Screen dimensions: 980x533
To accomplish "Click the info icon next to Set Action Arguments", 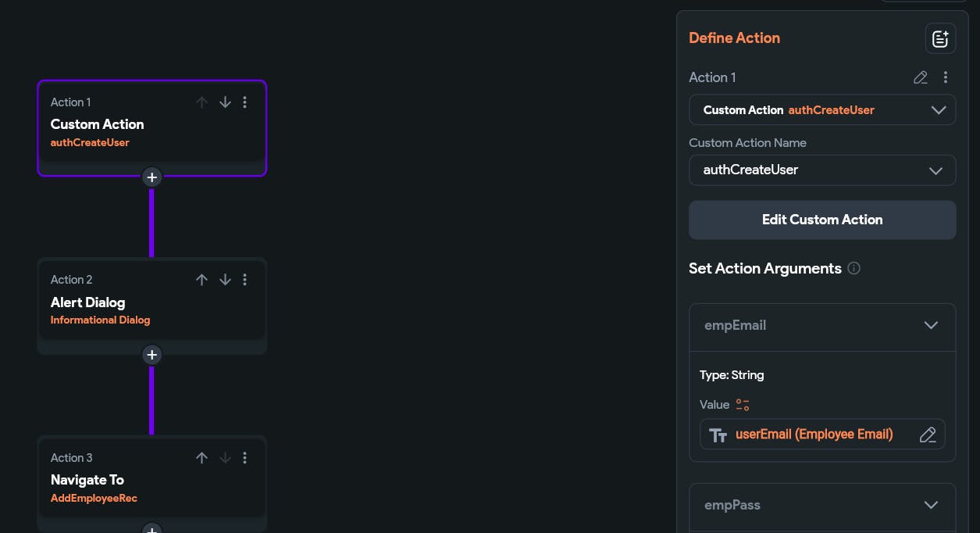I will point(854,269).
